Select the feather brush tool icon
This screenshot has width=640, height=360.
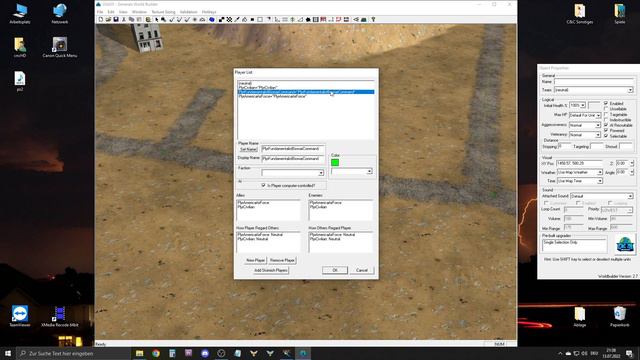click(x=237, y=19)
